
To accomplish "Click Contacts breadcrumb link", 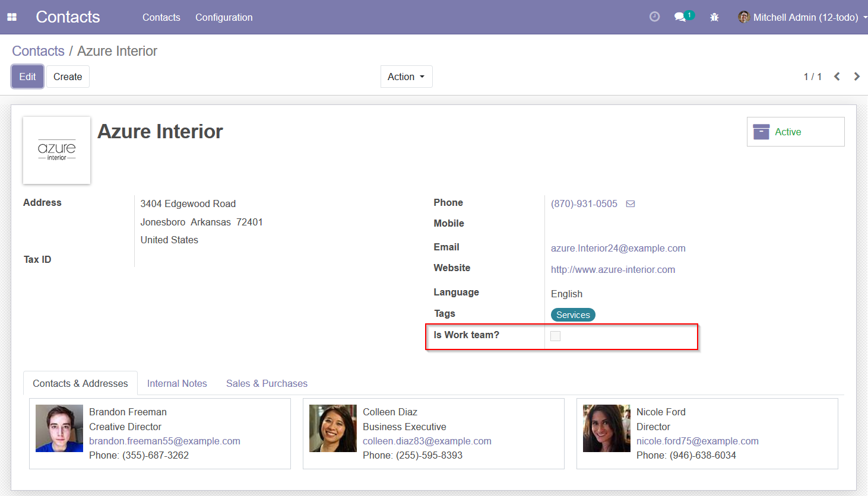I will click(38, 51).
